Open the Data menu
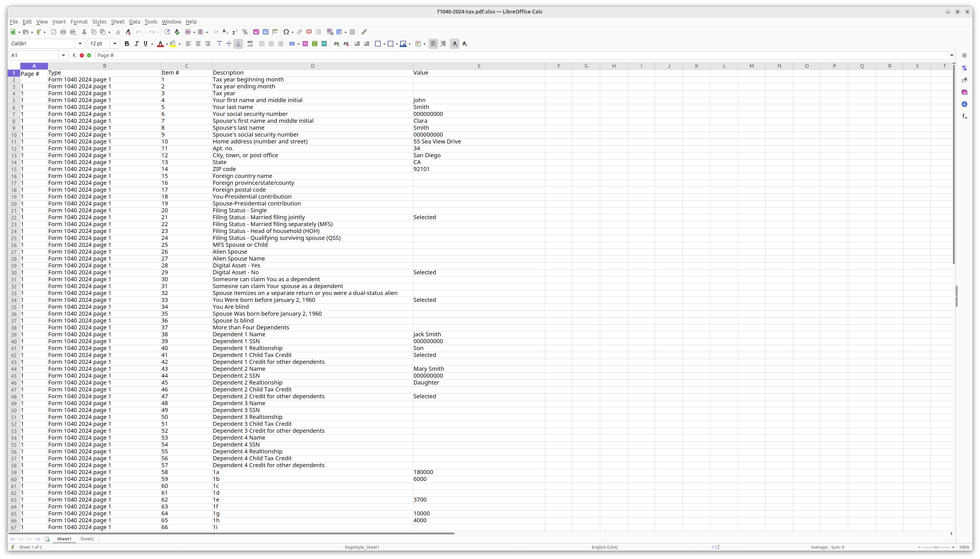Viewport: 980px width, 559px height. (134, 22)
